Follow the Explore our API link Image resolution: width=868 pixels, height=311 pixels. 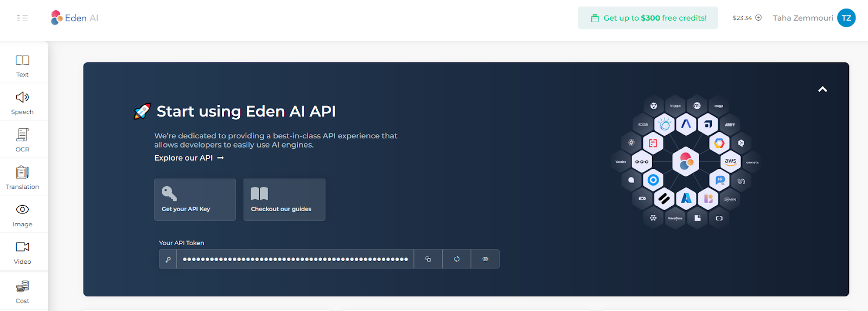coord(189,158)
